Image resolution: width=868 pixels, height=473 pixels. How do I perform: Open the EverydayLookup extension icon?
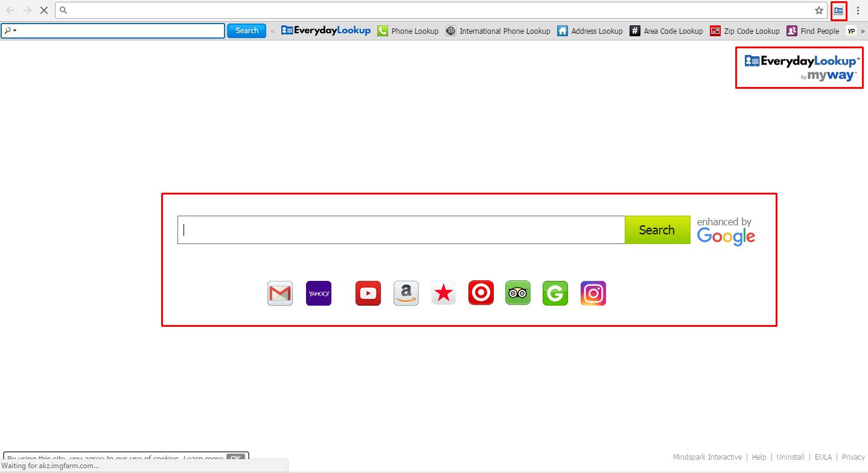pos(838,10)
